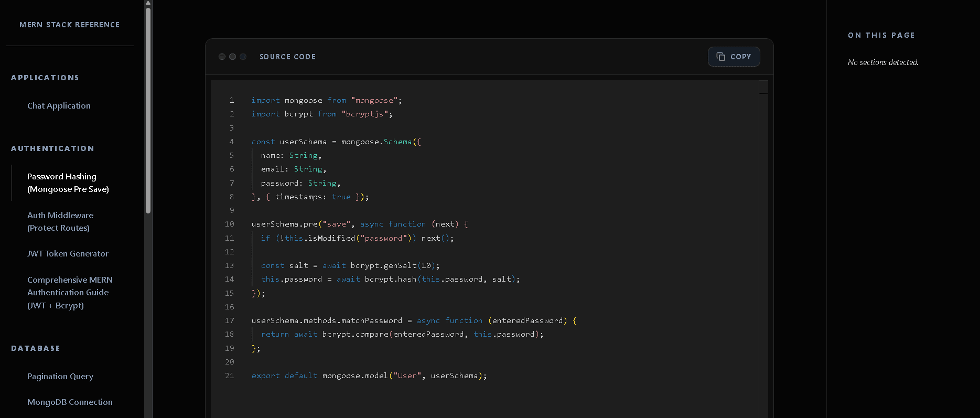Open JWT Token Generator page
This screenshot has width=980, height=418.
click(68, 254)
